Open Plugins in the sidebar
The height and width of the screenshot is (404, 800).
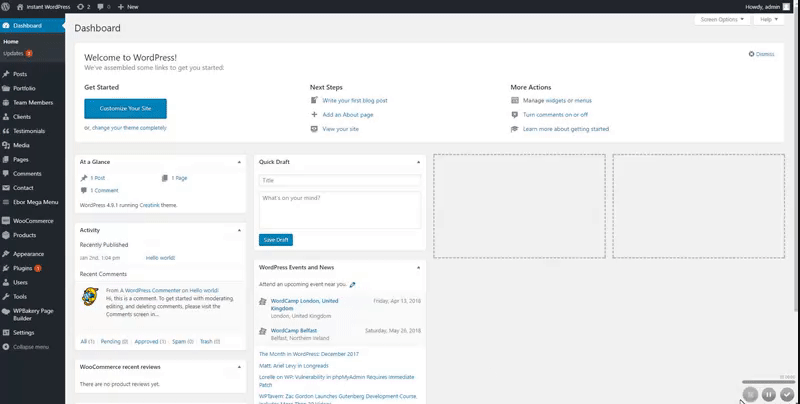[22, 268]
